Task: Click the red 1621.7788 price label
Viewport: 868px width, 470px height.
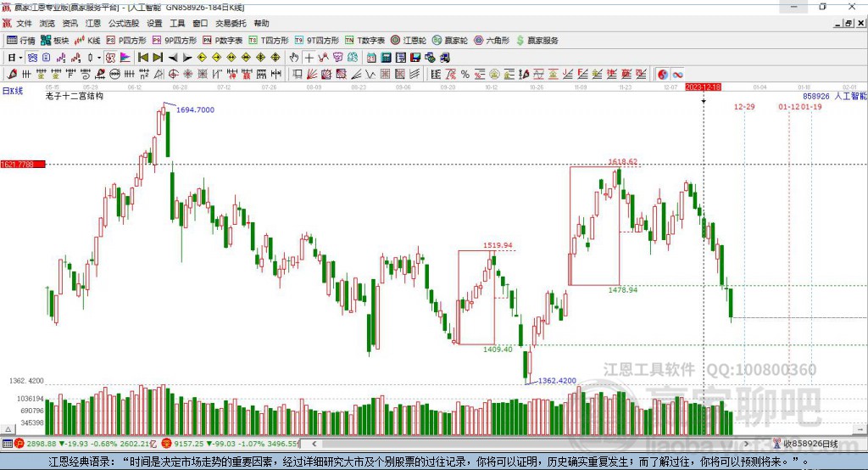Action: coord(23,164)
